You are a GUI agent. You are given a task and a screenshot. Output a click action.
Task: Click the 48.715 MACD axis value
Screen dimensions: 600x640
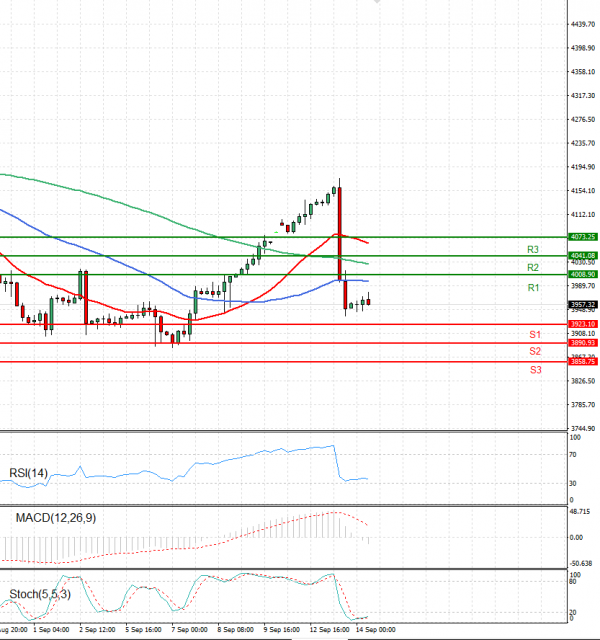click(x=580, y=512)
